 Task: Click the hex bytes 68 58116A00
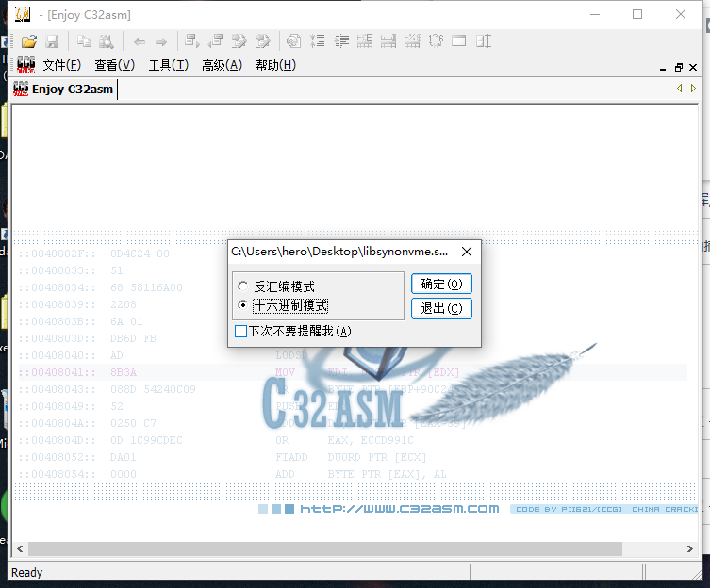[146, 287]
